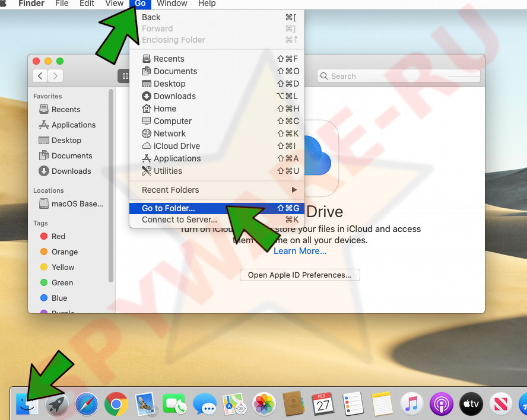Choose Connect to Server… menu item
The height and width of the screenshot is (420, 527).
pos(217,219)
